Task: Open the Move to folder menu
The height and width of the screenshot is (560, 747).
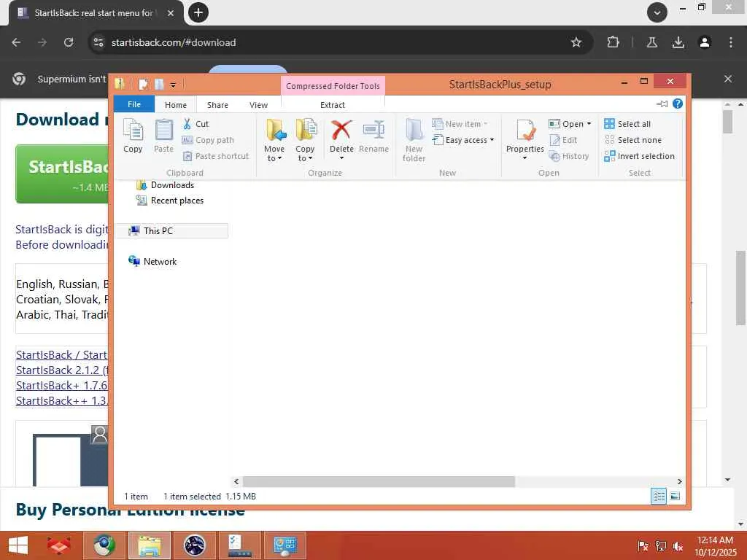Action: click(x=275, y=140)
